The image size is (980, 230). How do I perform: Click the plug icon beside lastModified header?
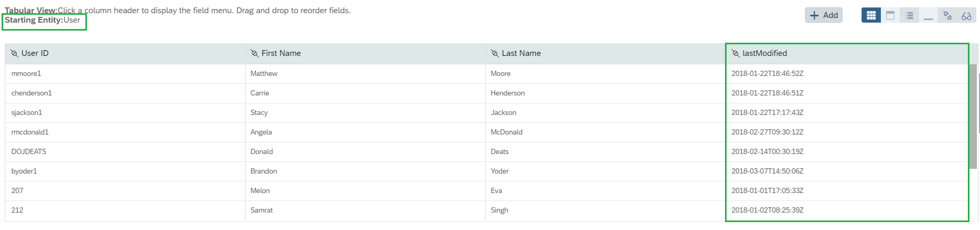pyautogui.click(x=736, y=53)
